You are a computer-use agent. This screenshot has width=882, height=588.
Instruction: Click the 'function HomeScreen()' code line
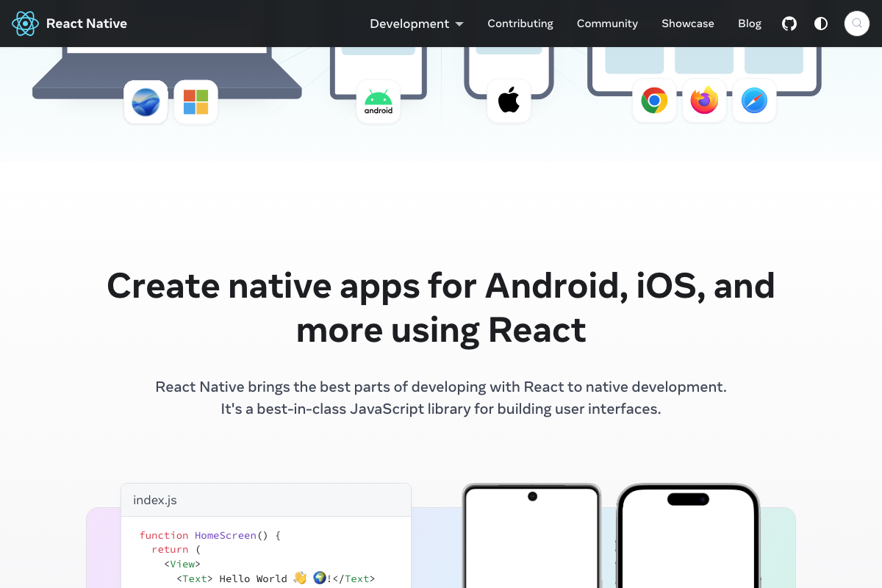coord(210,535)
